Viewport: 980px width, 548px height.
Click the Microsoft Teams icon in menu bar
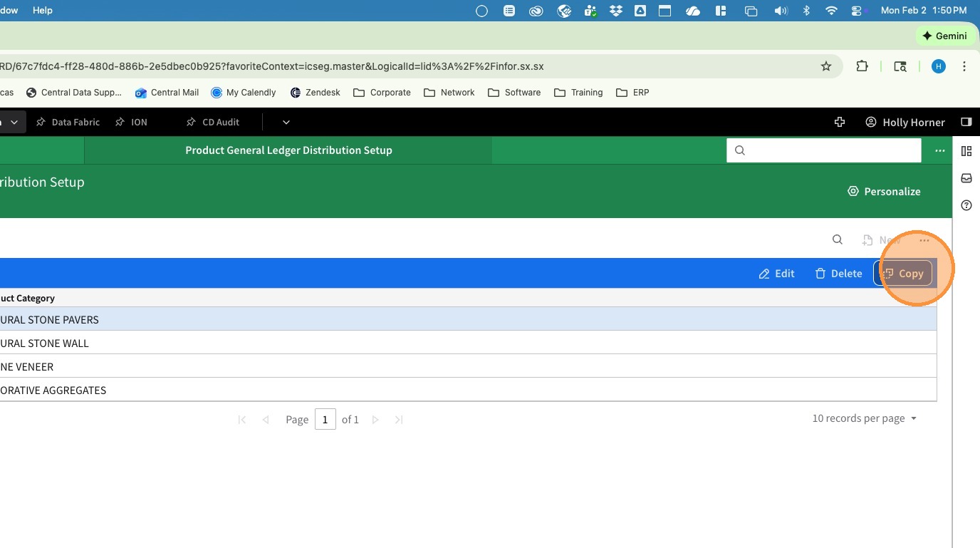590,11
